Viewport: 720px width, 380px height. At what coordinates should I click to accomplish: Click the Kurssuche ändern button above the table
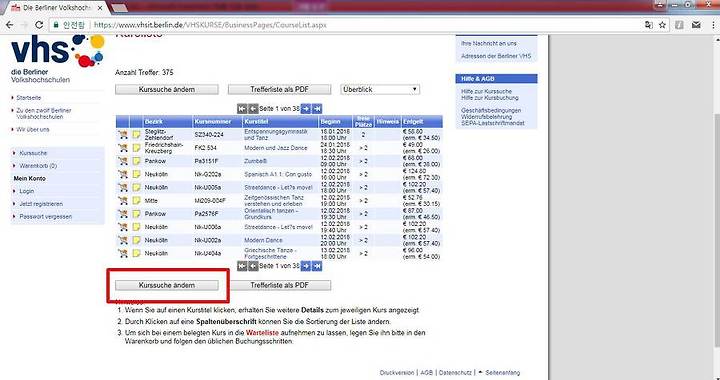click(167, 89)
